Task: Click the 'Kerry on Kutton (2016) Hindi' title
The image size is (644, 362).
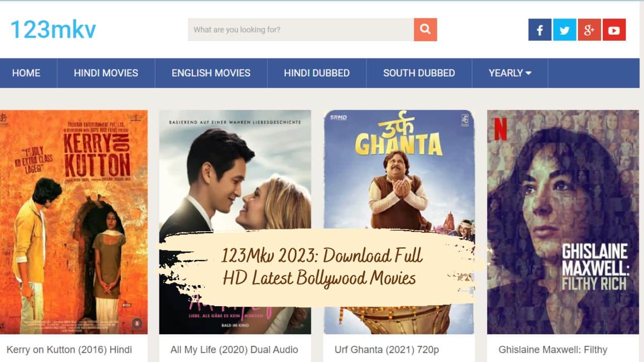Action: (69, 349)
